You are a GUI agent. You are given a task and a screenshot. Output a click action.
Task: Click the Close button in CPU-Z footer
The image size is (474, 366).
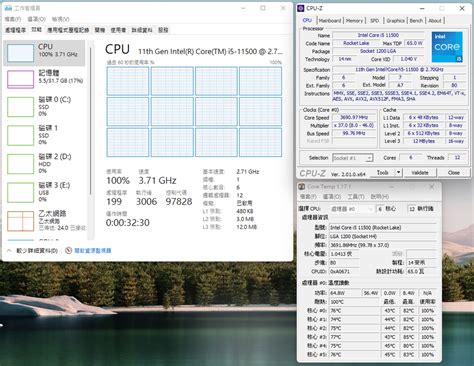(454, 173)
